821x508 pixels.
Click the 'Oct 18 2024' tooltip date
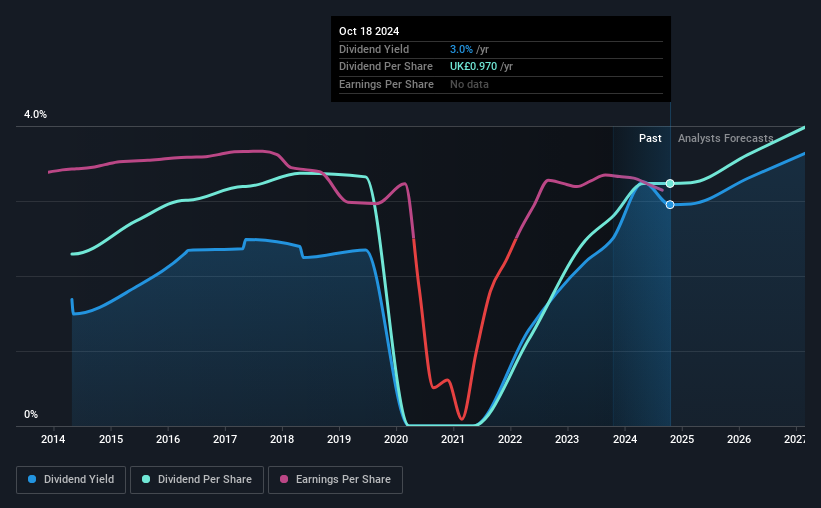click(x=369, y=31)
